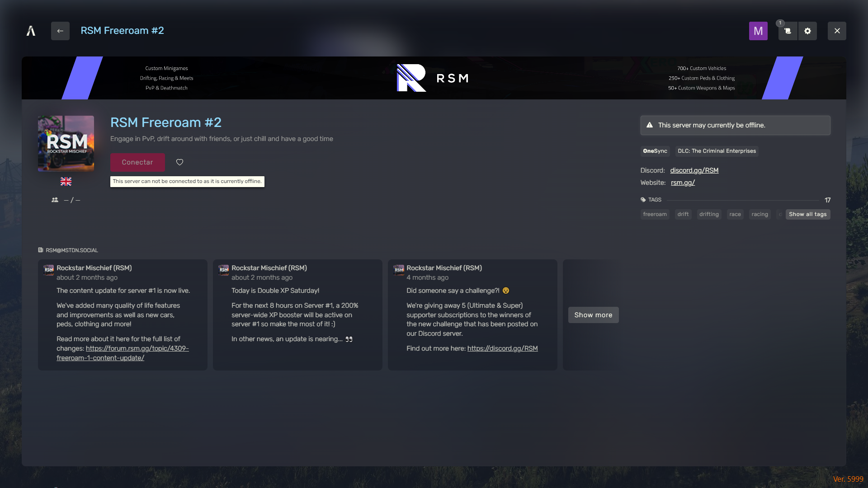Image resolution: width=868 pixels, height=488 pixels.
Task: Select the drifting tag
Action: [x=709, y=214]
